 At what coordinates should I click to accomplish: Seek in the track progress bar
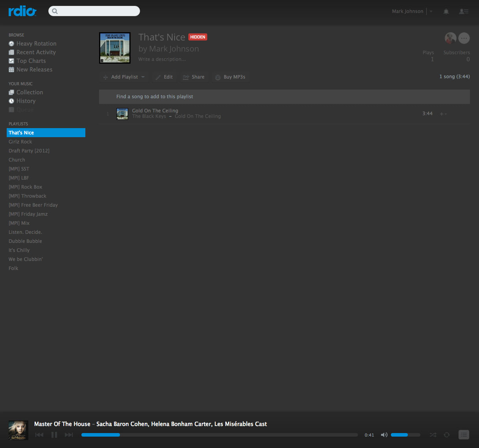point(219,435)
